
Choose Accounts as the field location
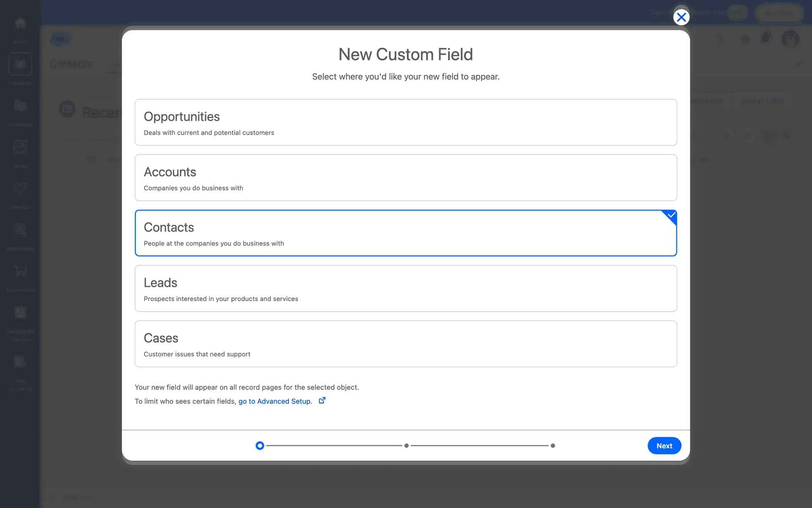[406, 177]
